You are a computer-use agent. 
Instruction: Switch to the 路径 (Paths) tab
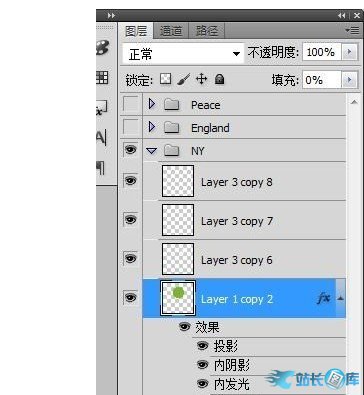point(207,31)
